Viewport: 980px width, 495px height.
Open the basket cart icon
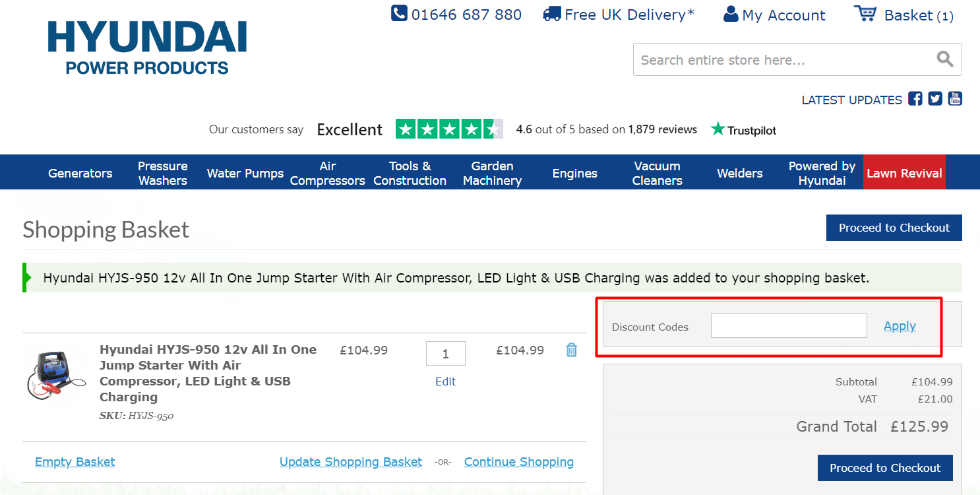point(865,13)
